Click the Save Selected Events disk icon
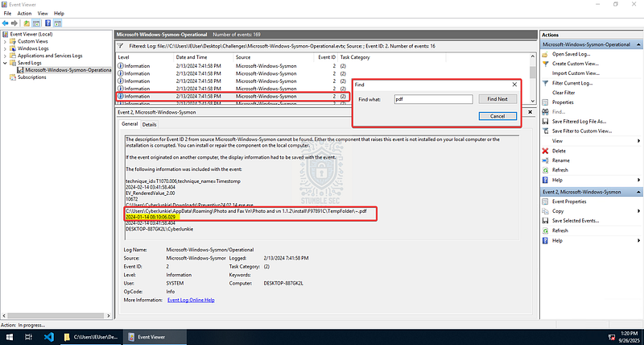644x345 pixels. 545,221
